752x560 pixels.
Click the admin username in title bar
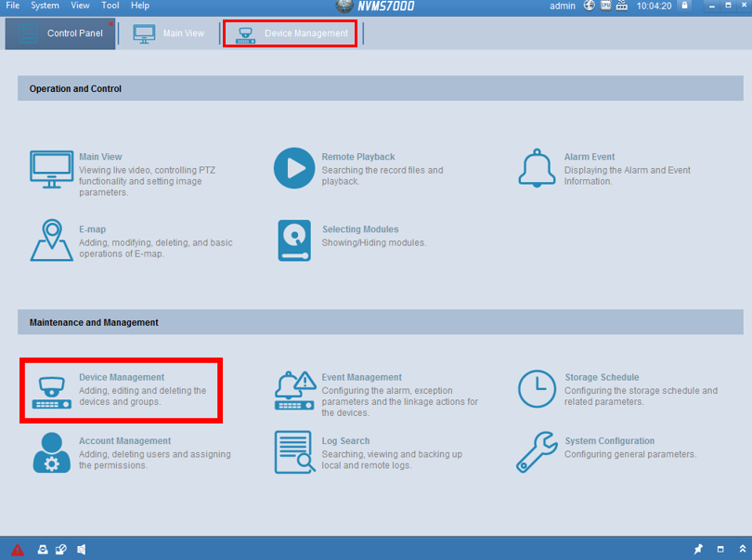pos(562,7)
